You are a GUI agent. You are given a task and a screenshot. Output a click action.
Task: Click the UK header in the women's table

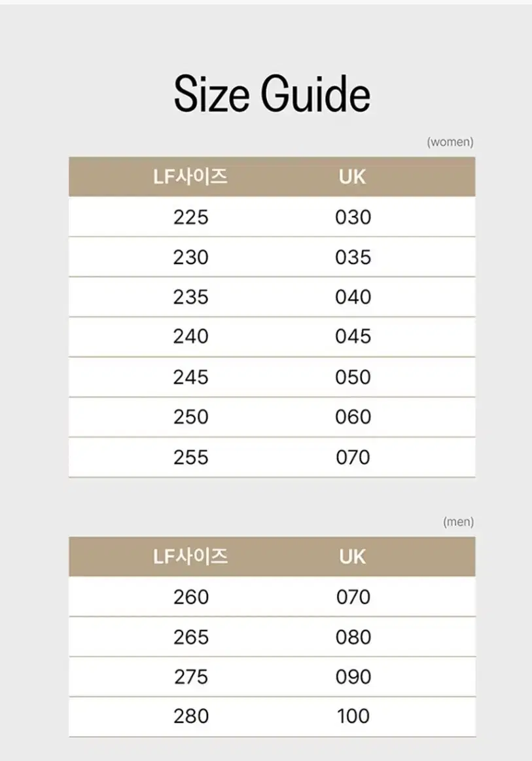353,177
